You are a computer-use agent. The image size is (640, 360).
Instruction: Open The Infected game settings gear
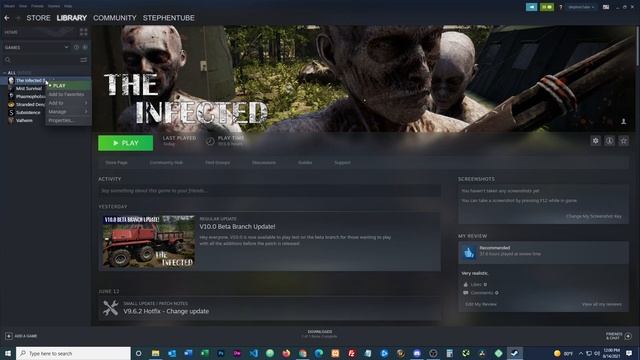tap(596, 141)
